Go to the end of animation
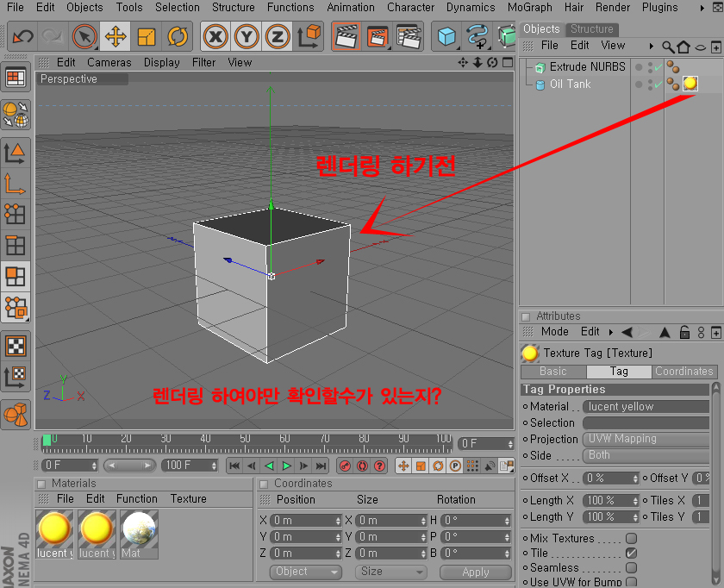Viewport: 724px width, 588px height. coord(321,466)
